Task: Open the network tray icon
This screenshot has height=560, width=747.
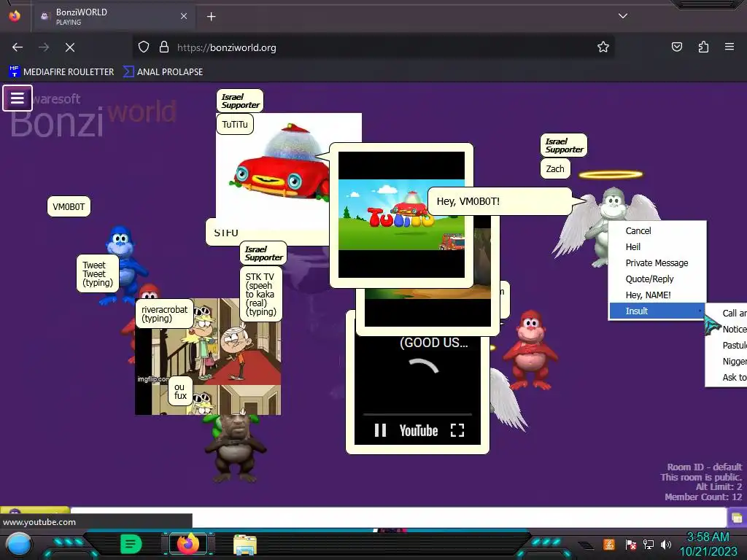Action: coord(649,545)
